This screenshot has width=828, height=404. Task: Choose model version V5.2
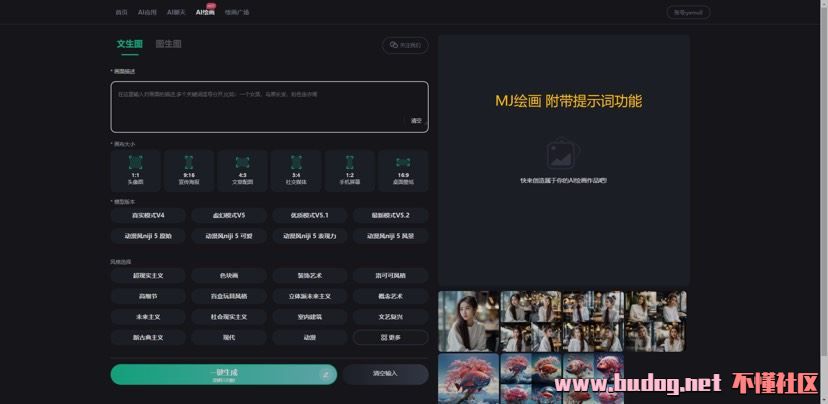390,215
